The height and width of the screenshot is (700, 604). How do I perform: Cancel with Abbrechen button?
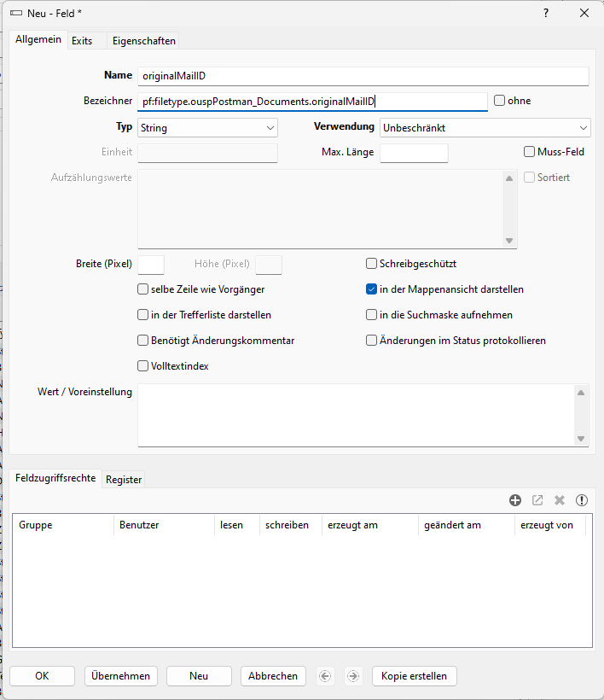pyautogui.click(x=273, y=676)
